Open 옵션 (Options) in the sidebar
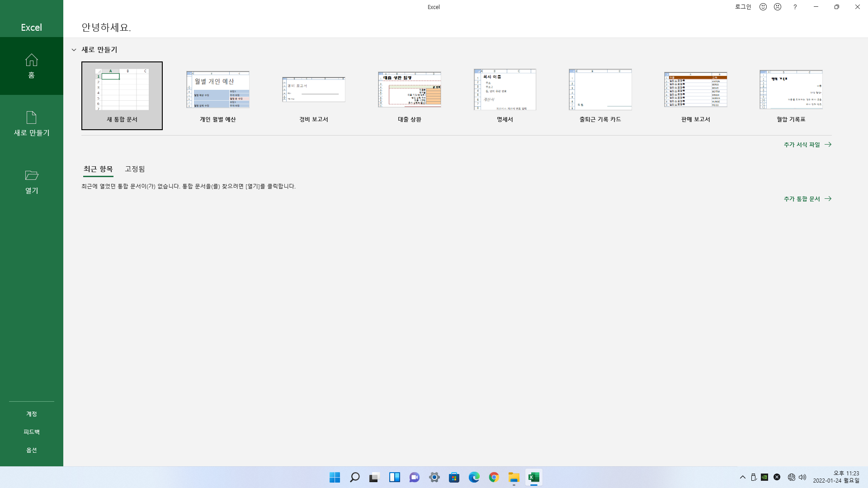Viewport: 868px width, 488px height. (31, 450)
